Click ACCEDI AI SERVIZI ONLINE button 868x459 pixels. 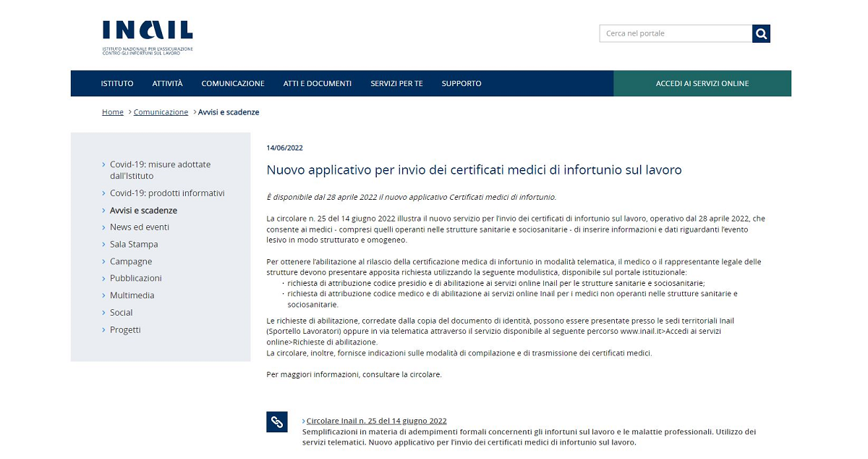(x=702, y=83)
